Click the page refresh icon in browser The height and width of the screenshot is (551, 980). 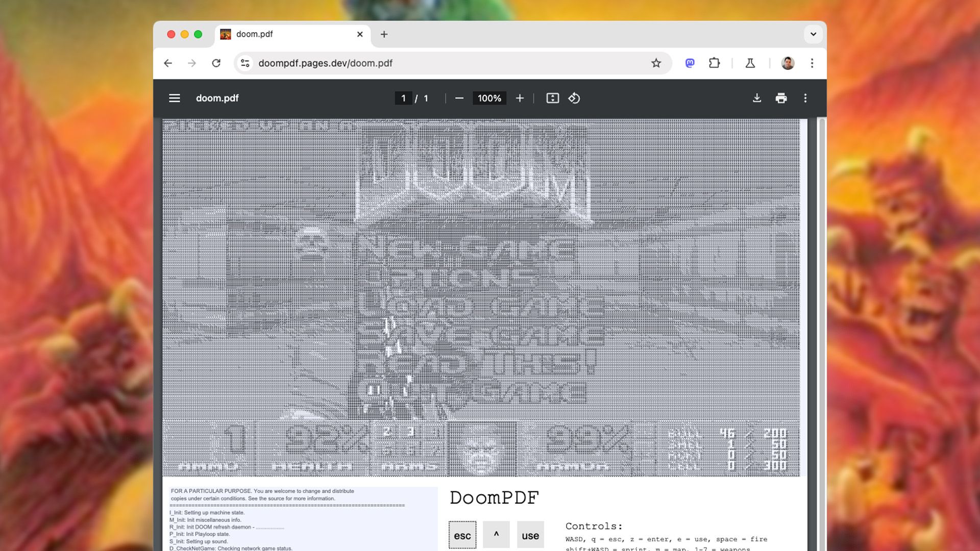215,63
